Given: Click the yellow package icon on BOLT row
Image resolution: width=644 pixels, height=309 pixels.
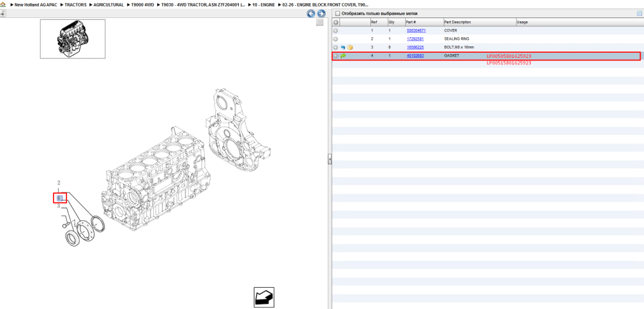Looking at the screenshot, I should coord(350,47).
